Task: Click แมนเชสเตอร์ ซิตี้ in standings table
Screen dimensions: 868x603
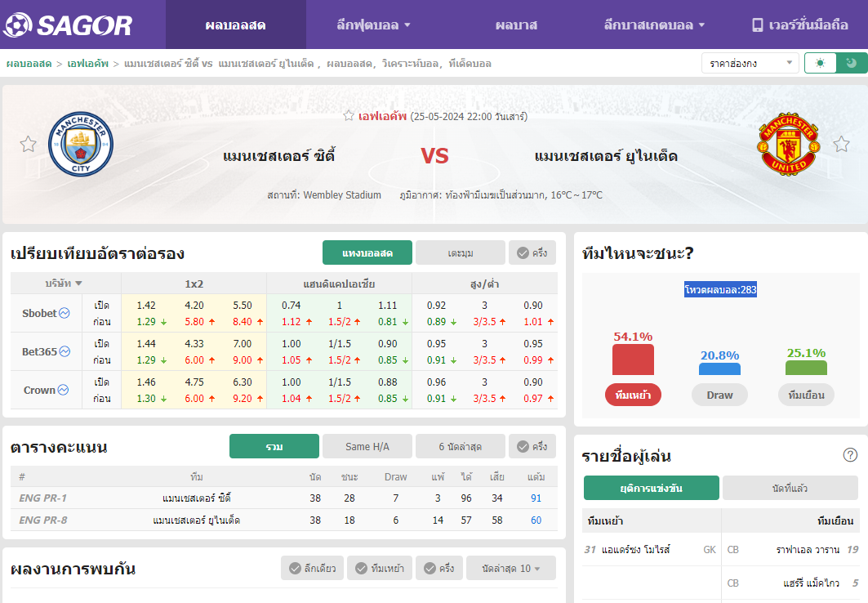Action: (197, 498)
